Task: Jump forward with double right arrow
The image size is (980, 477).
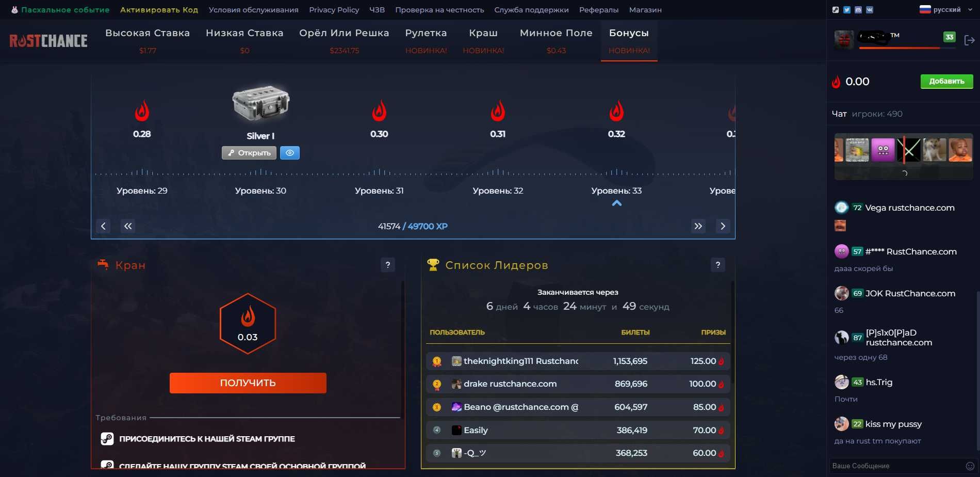Action: click(698, 226)
